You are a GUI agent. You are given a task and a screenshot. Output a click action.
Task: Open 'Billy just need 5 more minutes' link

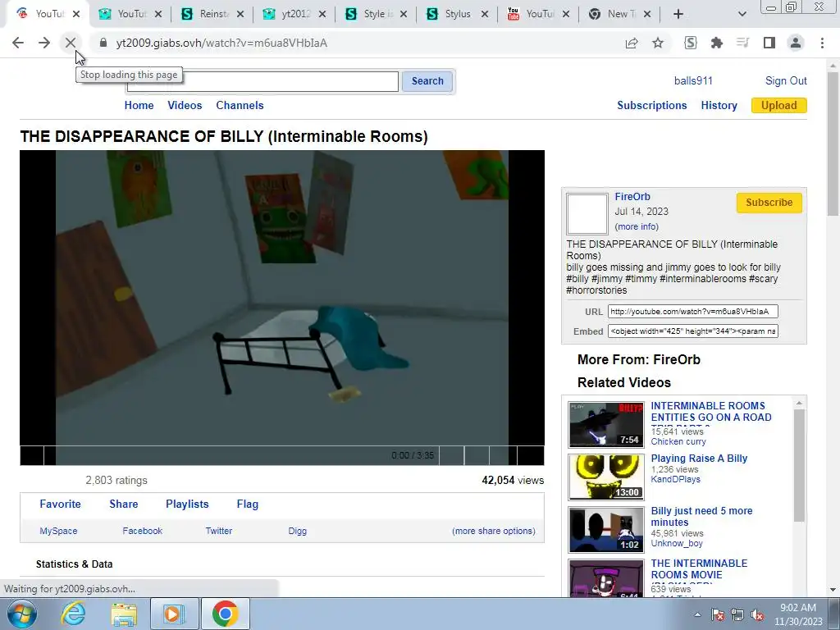(701, 517)
